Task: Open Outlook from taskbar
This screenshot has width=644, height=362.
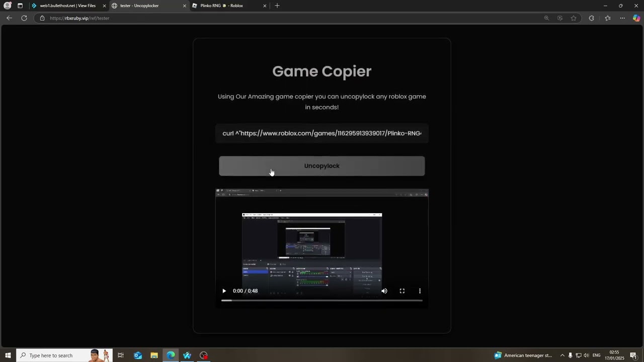Action: point(138,355)
